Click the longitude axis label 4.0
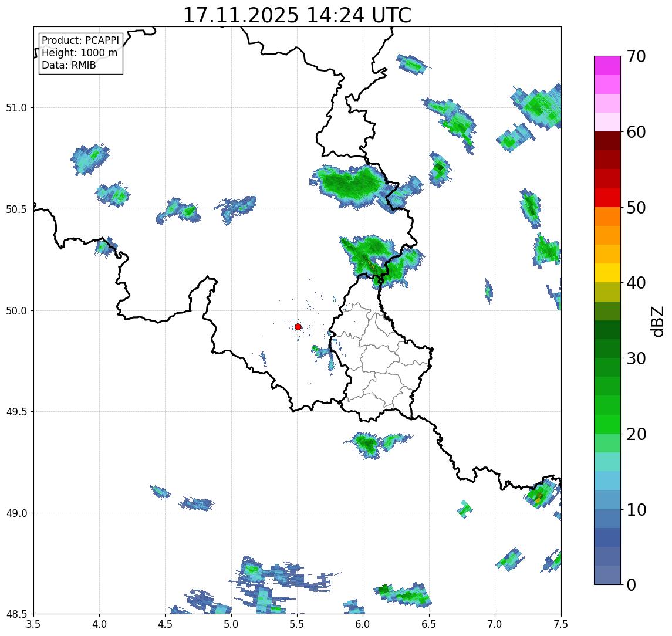This screenshot has width=672, height=636. [99, 624]
